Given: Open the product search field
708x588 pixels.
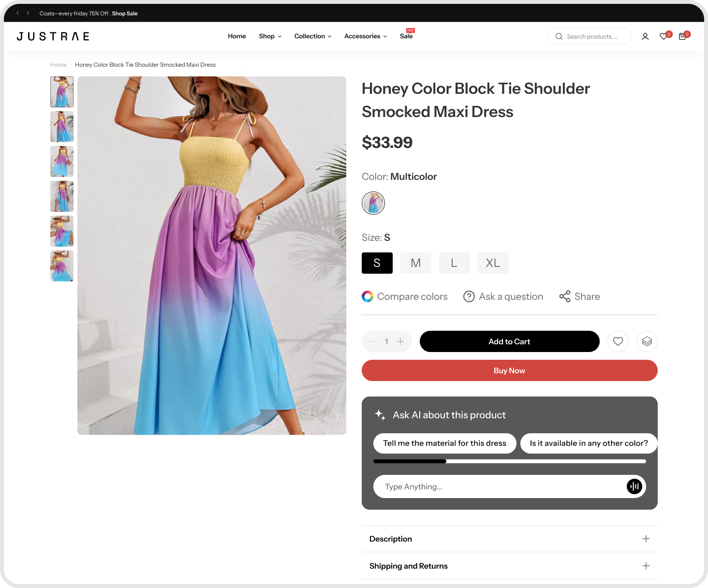Looking at the screenshot, I should [x=590, y=36].
